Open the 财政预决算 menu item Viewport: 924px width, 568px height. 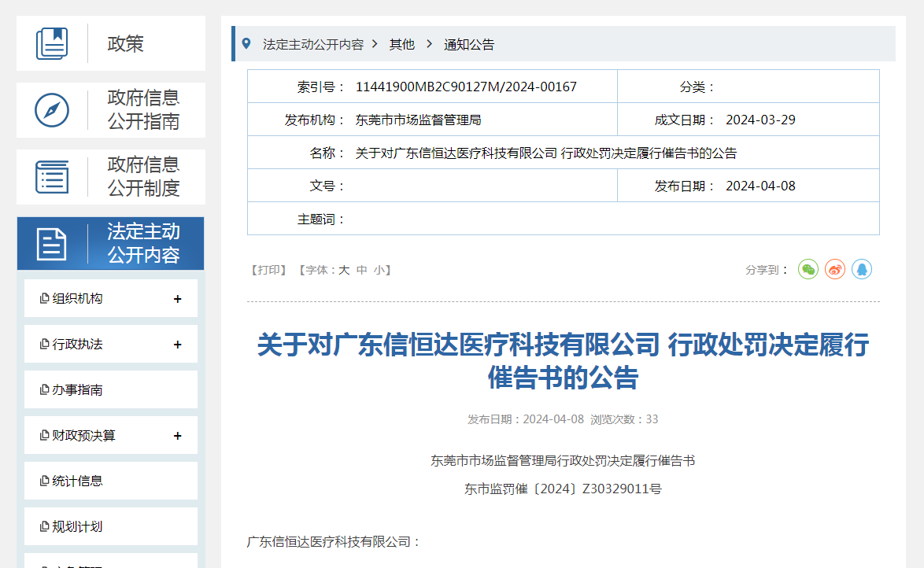111,435
